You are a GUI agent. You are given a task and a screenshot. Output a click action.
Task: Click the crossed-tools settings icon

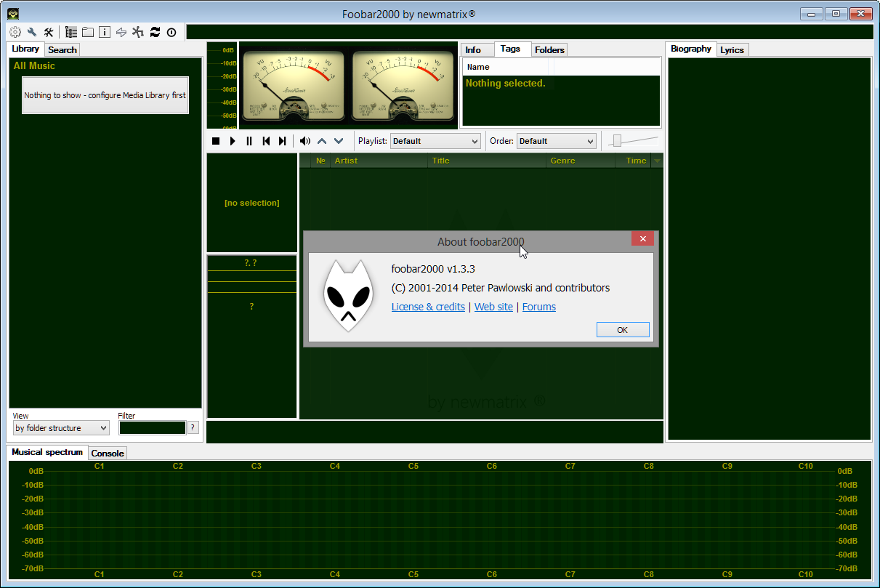(x=48, y=32)
